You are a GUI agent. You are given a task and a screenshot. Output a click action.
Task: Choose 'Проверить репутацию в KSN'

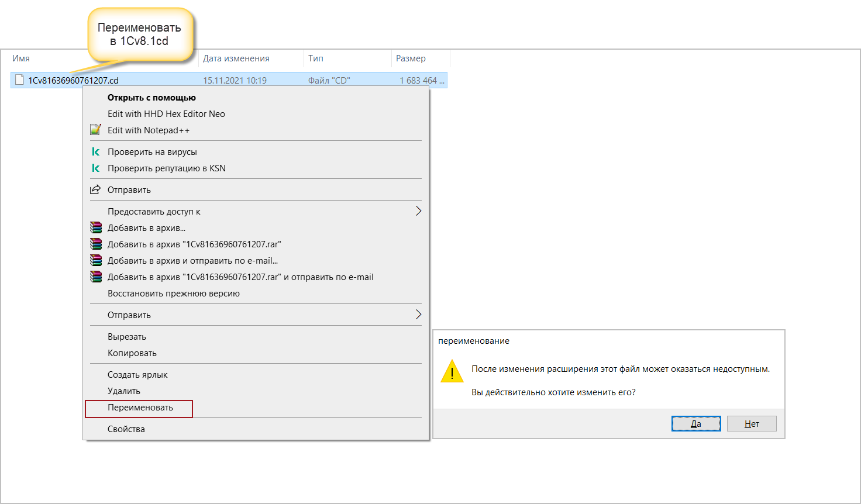tap(167, 168)
